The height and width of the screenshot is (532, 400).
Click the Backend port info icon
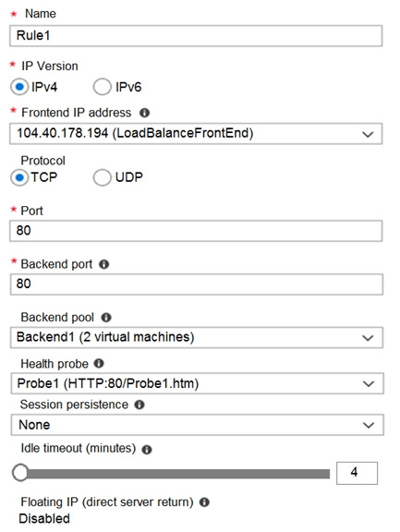click(103, 264)
